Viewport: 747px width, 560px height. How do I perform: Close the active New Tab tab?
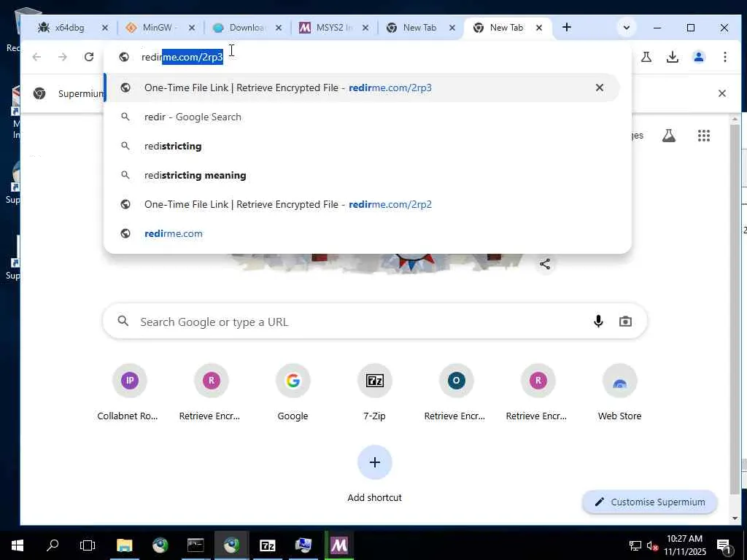[x=539, y=28]
